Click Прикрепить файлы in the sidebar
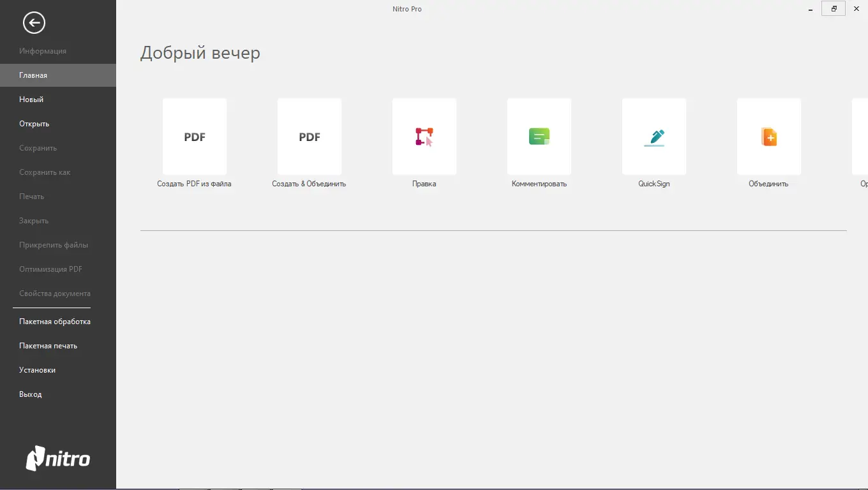 (58, 245)
